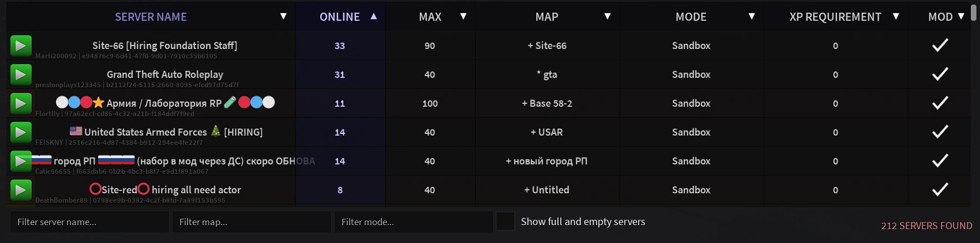980x243 pixels.
Task: Sort by Server Name column arrow
Action: pos(283,16)
